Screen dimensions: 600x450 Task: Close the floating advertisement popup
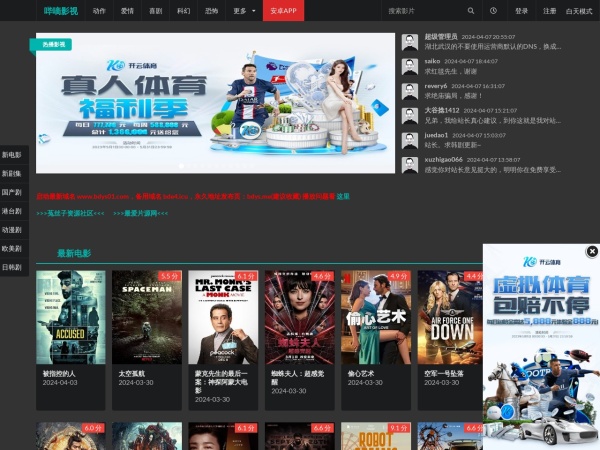(x=592, y=251)
